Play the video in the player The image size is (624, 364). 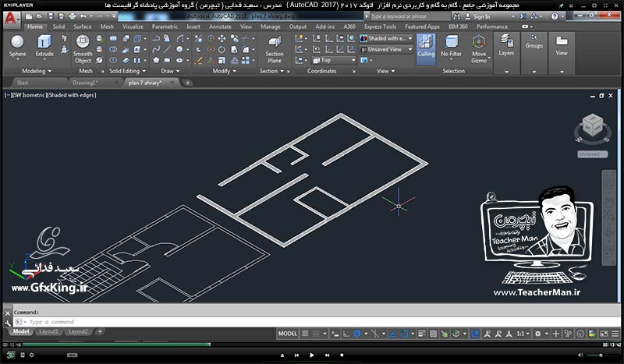[311, 355]
